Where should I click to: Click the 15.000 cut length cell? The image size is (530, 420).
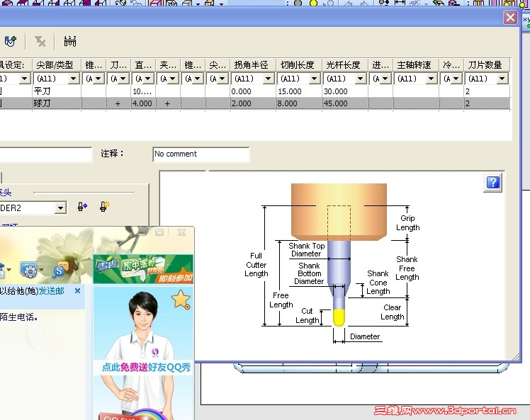(299, 91)
